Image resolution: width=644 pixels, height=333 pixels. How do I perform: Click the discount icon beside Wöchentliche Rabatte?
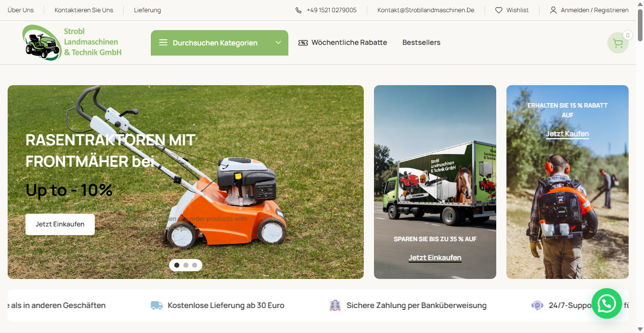[303, 43]
